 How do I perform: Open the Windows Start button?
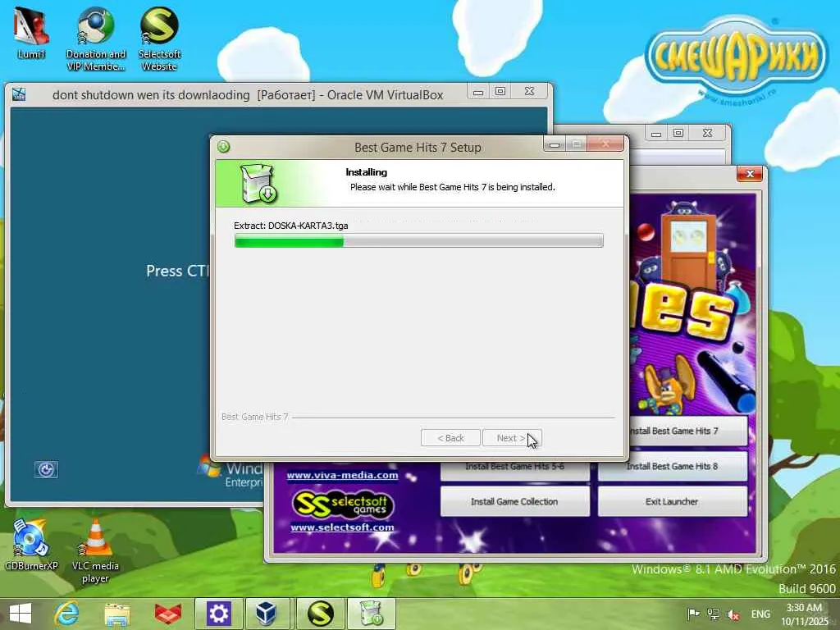click(x=21, y=614)
